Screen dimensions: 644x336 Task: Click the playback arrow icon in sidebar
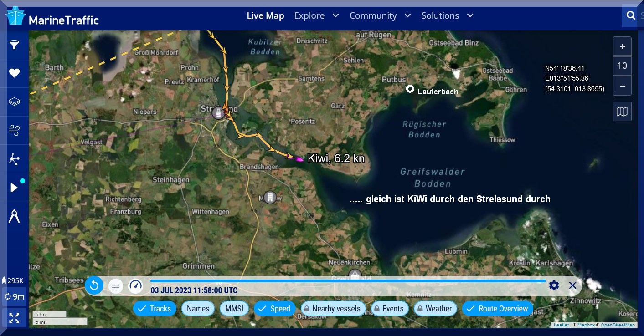(15, 188)
